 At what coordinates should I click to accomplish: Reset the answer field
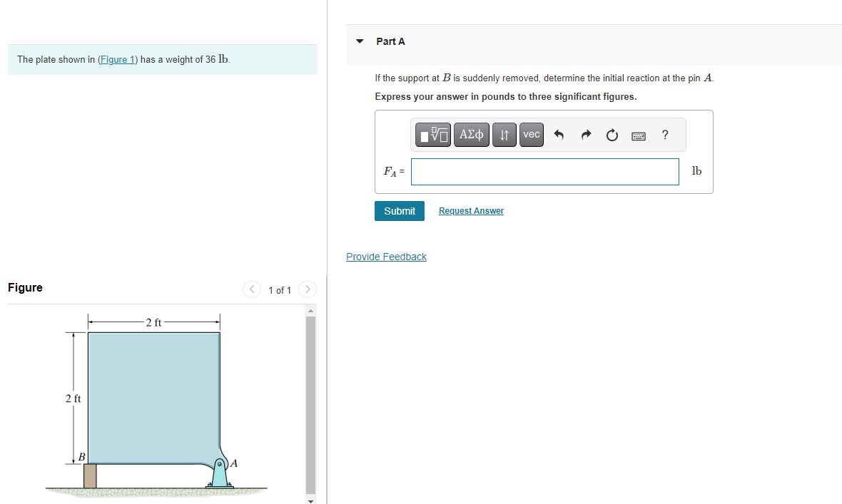pos(612,135)
